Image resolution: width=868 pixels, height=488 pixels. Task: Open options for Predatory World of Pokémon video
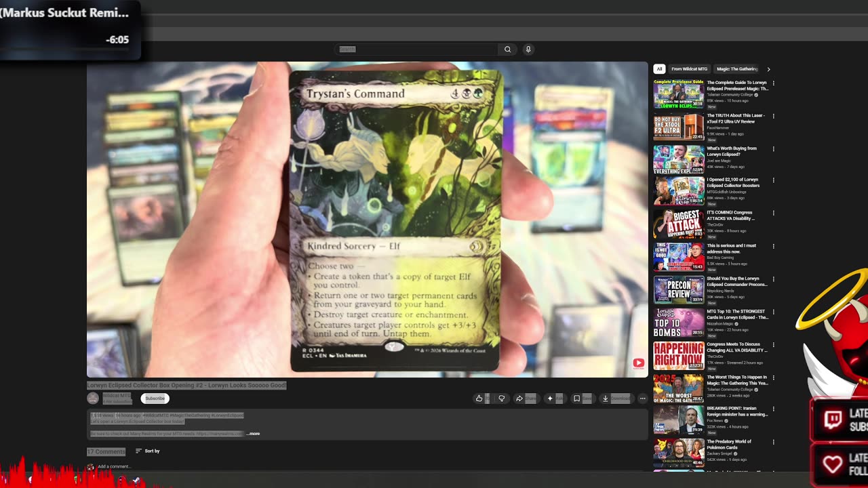pyautogui.click(x=773, y=442)
